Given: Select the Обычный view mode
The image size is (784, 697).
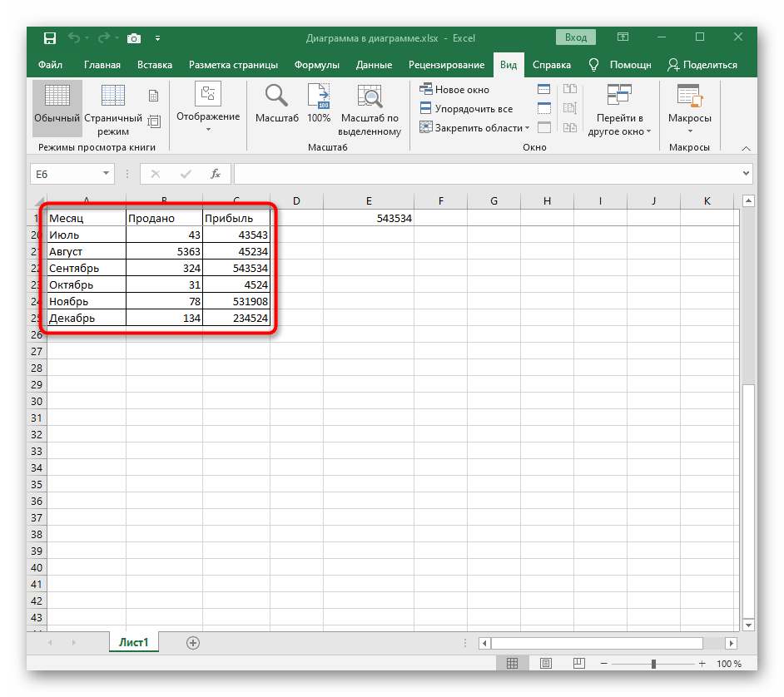Looking at the screenshot, I should coord(57,108).
